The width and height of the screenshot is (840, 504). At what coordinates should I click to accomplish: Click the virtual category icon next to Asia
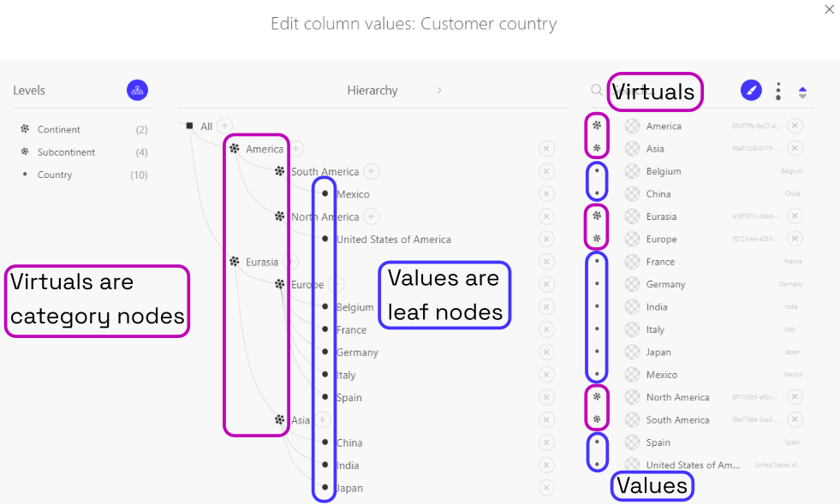coord(279,420)
